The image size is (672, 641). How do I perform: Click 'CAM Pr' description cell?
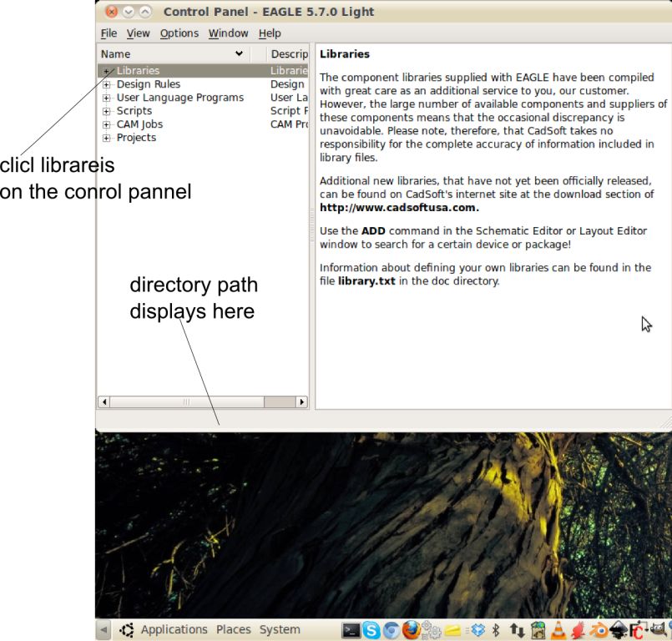290,124
